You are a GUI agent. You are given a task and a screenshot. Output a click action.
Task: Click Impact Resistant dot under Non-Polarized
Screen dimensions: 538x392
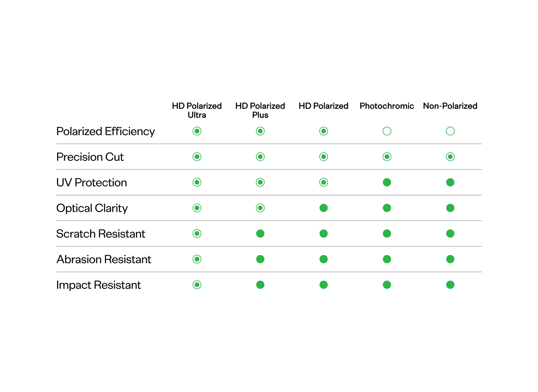click(x=450, y=285)
